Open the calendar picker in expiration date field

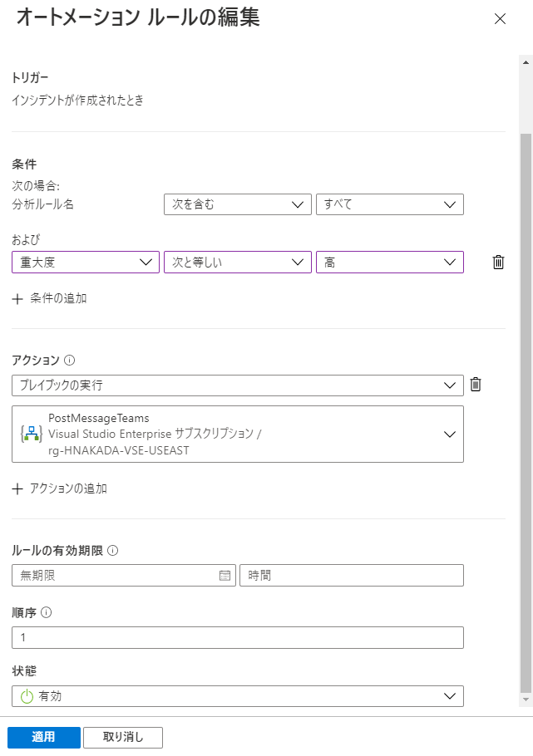225,575
